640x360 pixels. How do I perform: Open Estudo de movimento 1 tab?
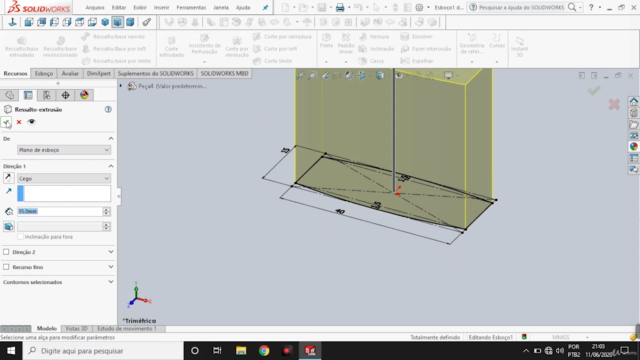point(127,329)
